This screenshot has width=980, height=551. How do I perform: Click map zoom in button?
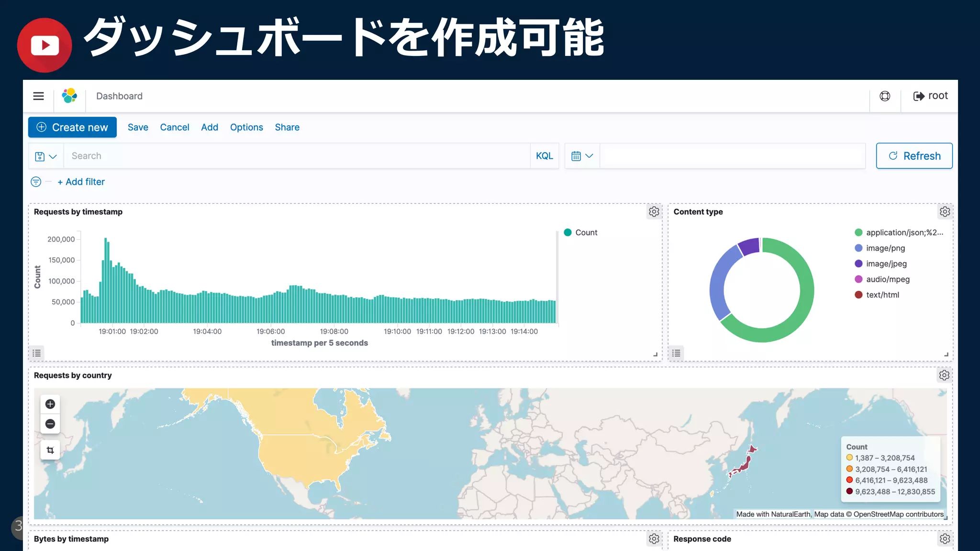[50, 404]
